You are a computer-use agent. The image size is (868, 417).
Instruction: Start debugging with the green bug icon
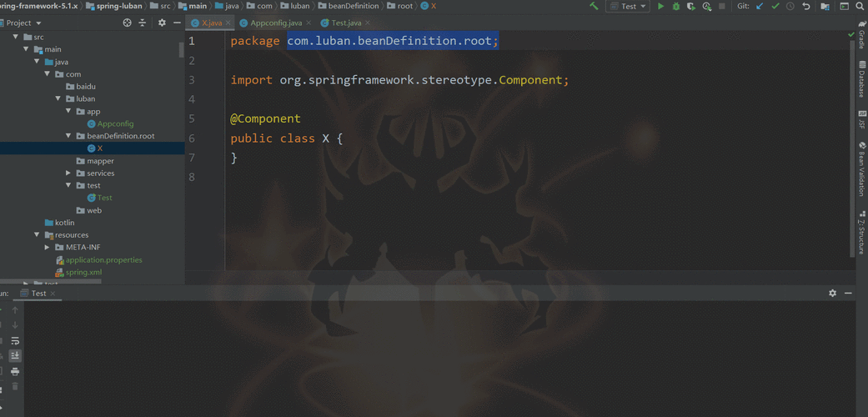[676, 7]
